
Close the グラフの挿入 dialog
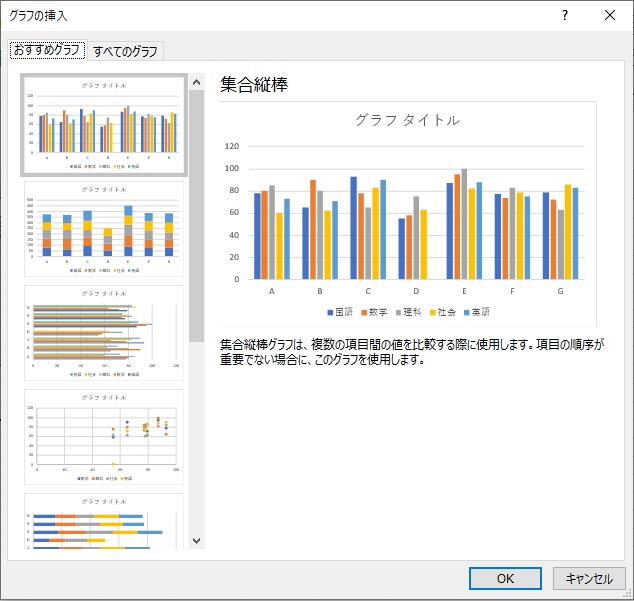point(610,15)
